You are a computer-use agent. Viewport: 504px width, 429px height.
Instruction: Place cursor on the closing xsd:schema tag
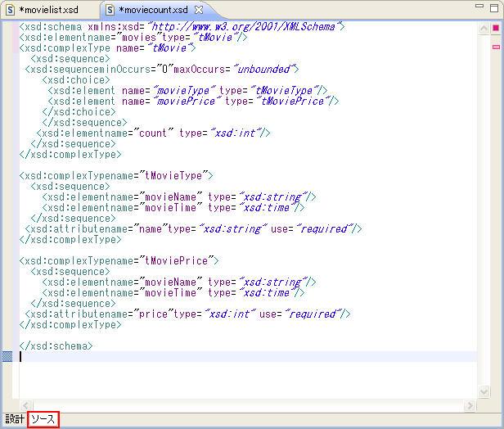(56, 345)
